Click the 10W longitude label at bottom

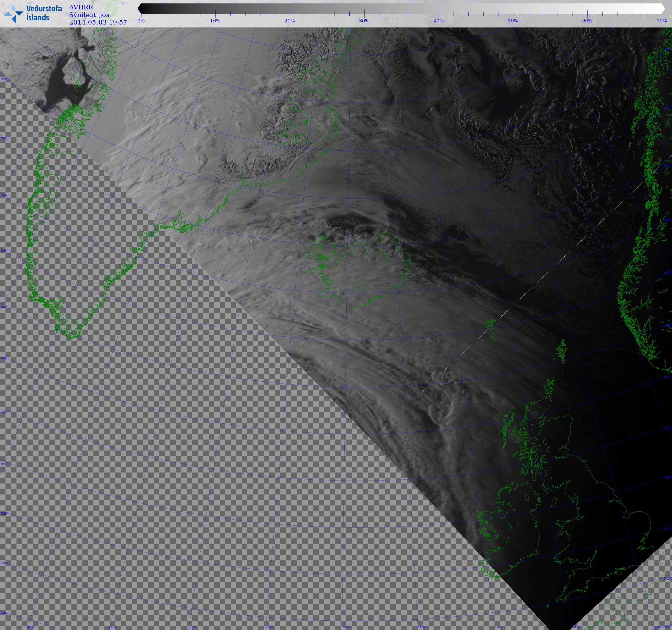[x=499, y=627]
